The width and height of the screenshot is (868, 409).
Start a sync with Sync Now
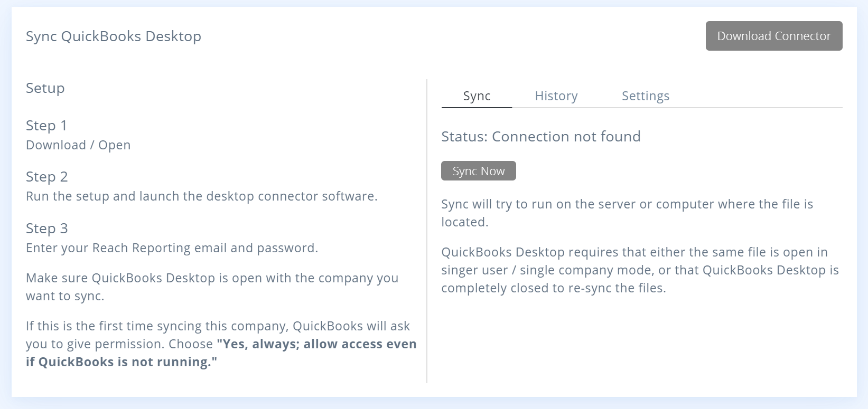[x=479, y=171]
